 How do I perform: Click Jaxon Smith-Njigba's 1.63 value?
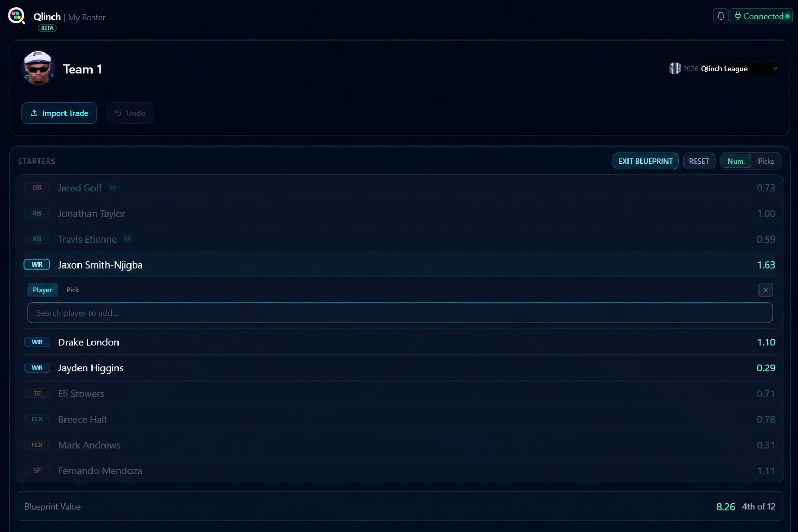click(x=766, y=265)
